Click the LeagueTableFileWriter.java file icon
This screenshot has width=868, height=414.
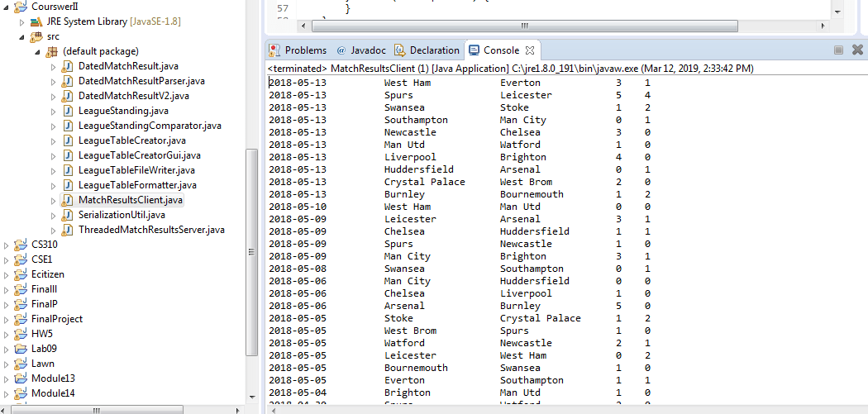[x=68, y=170]
